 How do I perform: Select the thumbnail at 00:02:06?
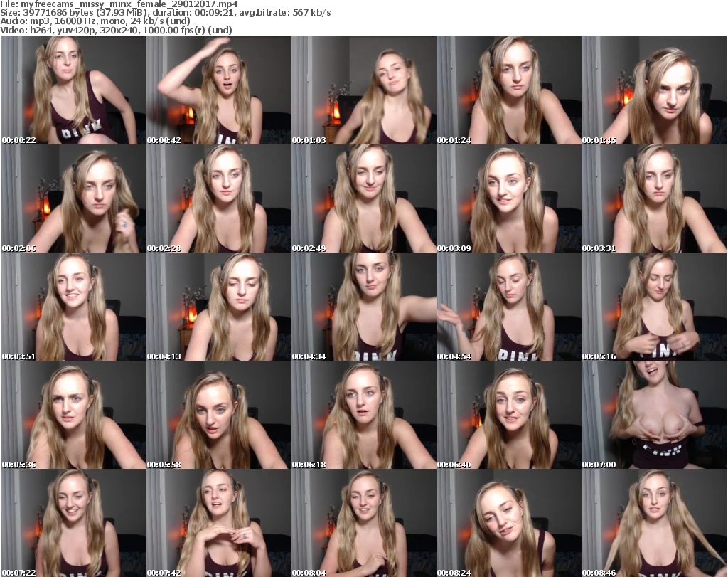[x=73, y=198]
